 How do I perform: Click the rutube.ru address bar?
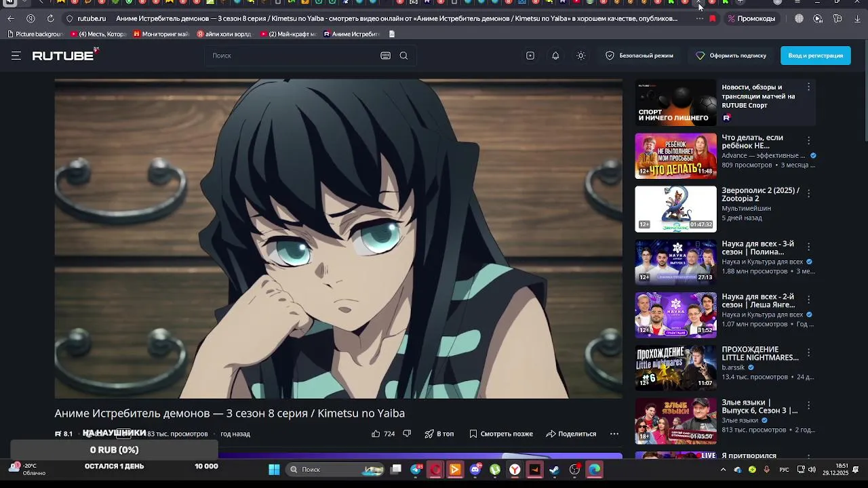(92, 19)
